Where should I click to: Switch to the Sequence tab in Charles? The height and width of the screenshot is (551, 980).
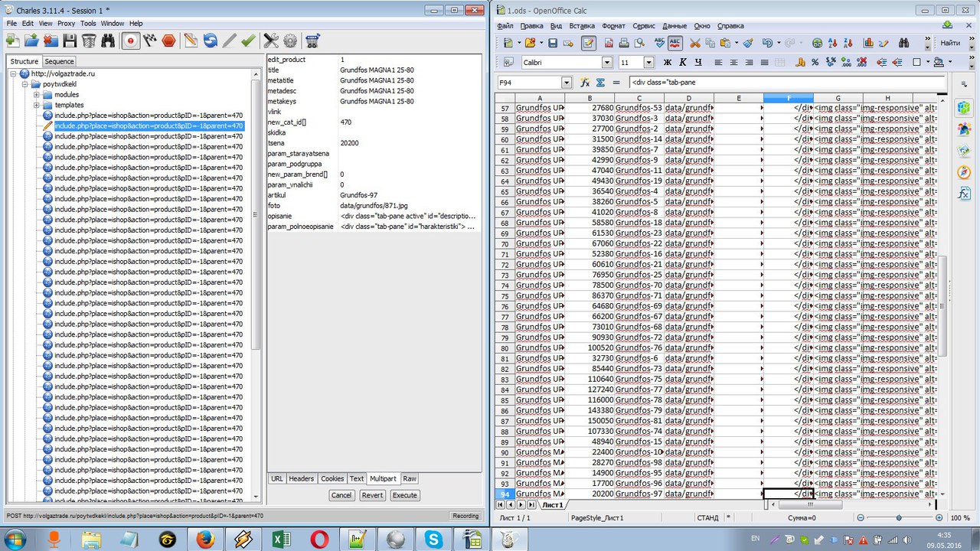(x=59, y=61)
